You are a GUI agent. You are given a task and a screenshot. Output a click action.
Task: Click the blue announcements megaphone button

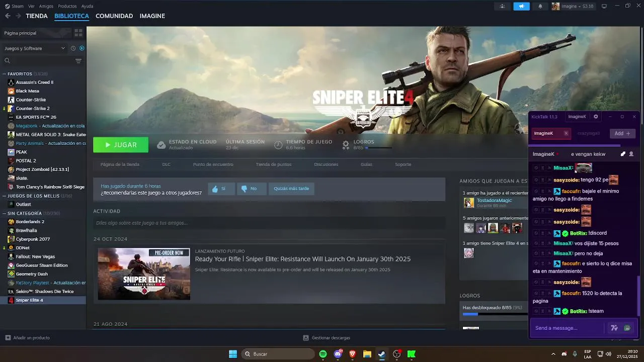pos(521,6)
